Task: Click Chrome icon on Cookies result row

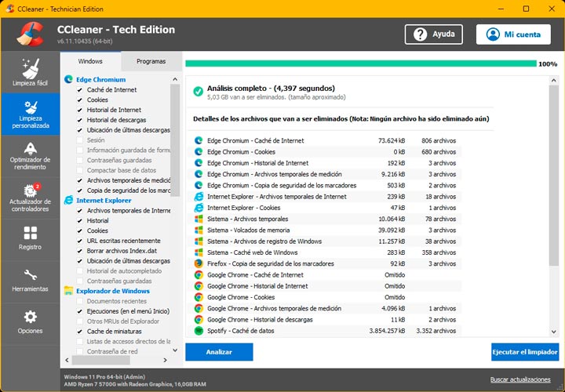Action: (x=199, y=297)
